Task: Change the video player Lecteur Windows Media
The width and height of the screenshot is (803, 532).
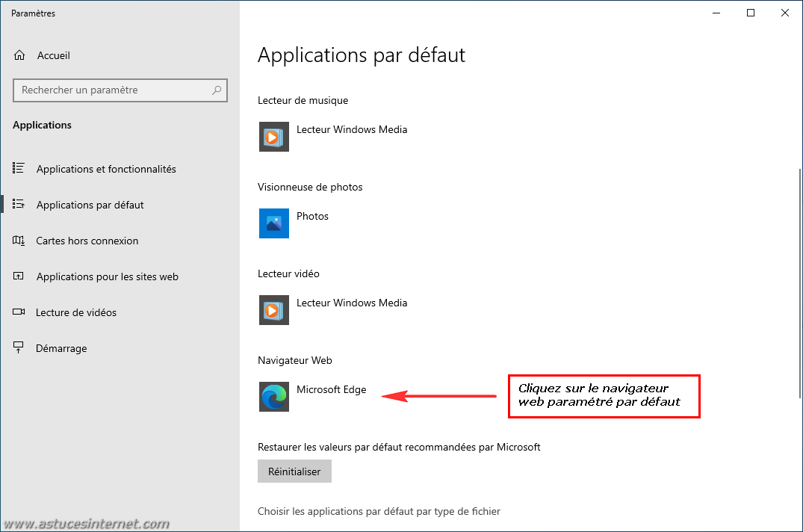Action: click(333, 310)
